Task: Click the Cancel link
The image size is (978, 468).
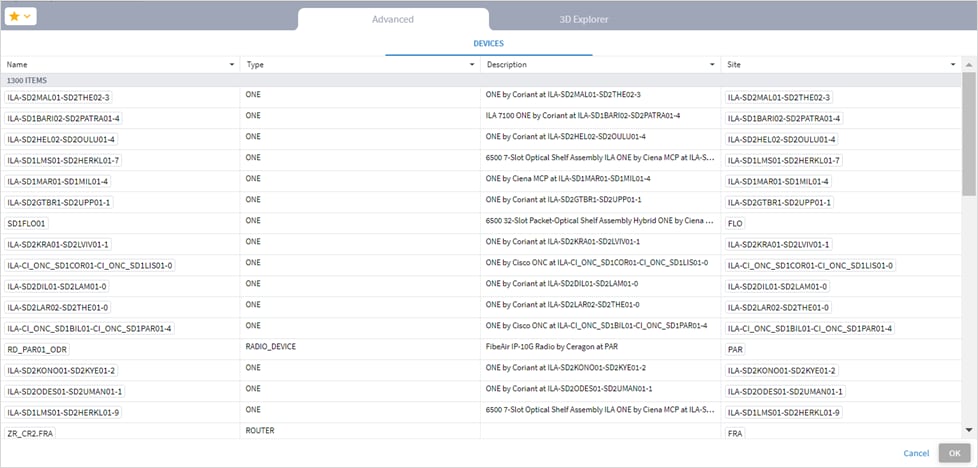Action: pos(916,453)
